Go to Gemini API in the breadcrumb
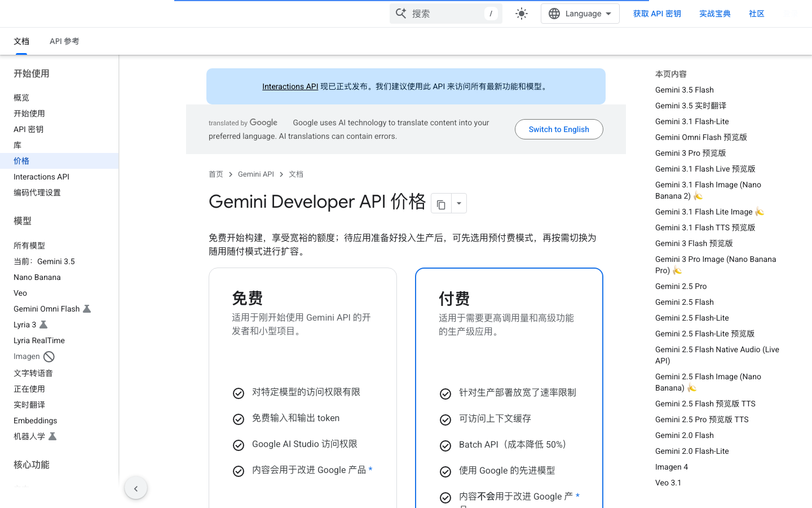This screenshot has height=508, width=812. click(x=256, y=174)
